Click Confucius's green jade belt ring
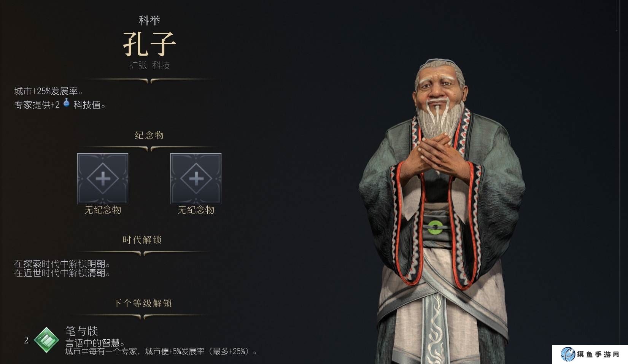Viewport: 628px width, 364px height. click(x=435, y=227)
